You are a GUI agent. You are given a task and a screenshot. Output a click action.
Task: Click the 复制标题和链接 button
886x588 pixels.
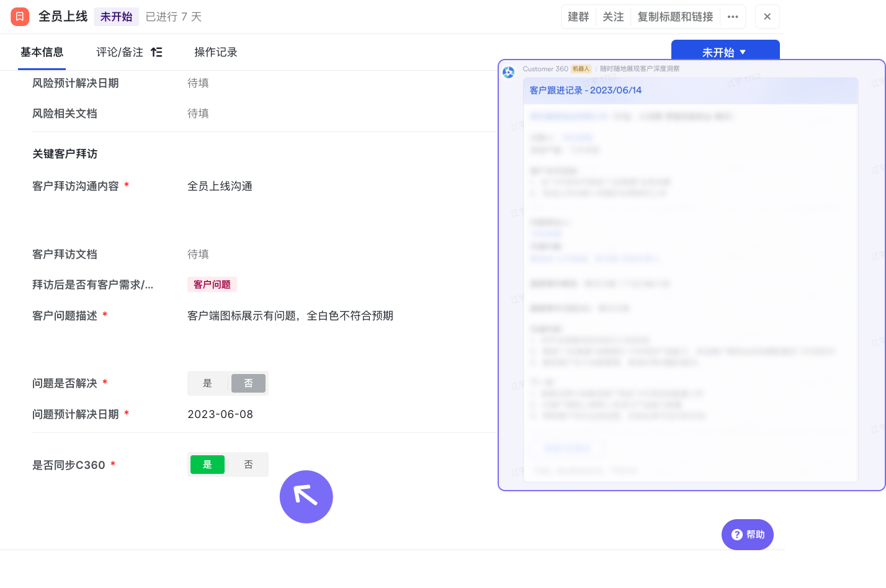(x=676, y=17)
